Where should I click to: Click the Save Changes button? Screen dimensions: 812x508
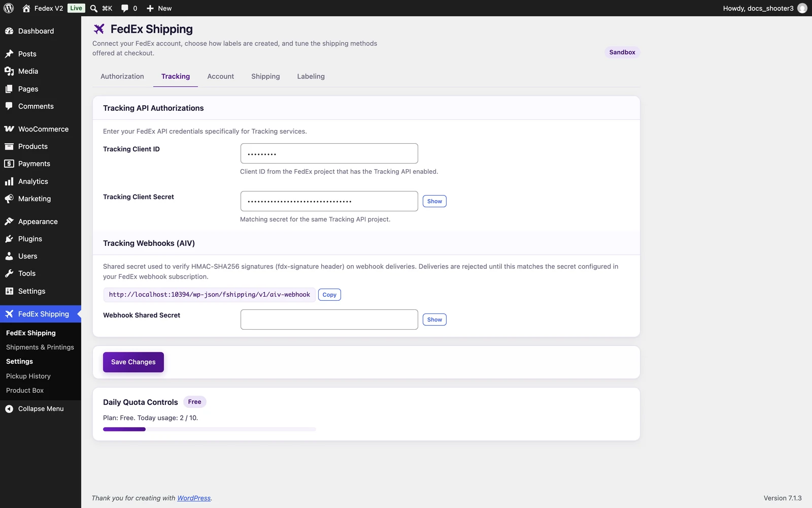point(133,362)
